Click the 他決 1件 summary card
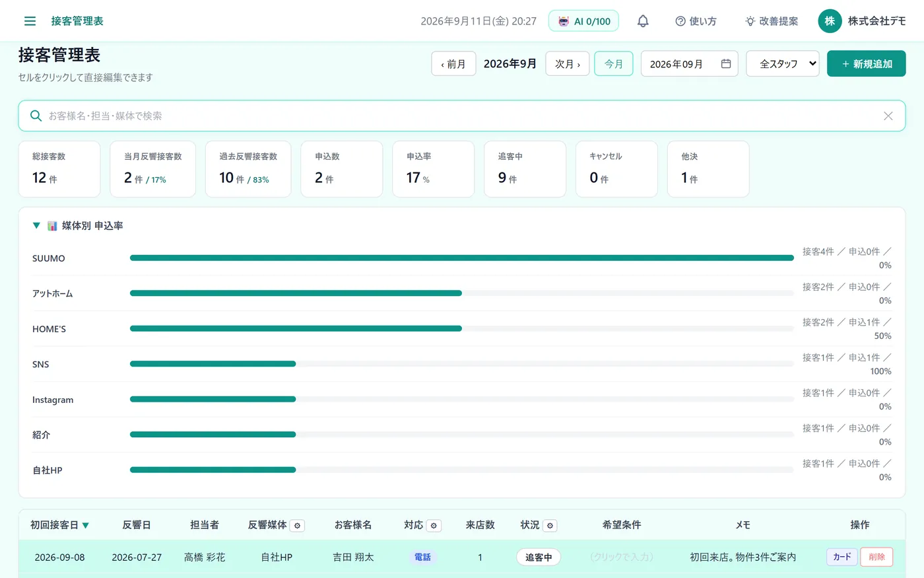The image size is (924, 578). pos(708,169)
